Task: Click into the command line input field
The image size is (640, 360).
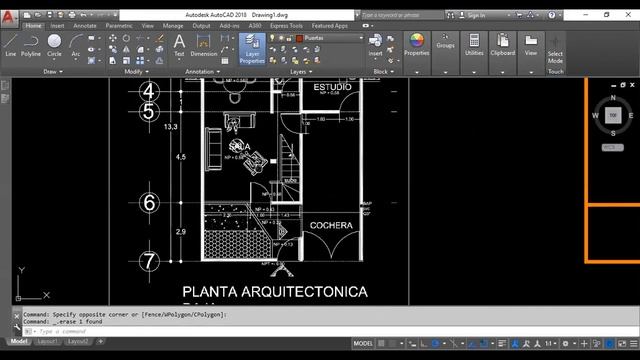Action: pos(331,331)
